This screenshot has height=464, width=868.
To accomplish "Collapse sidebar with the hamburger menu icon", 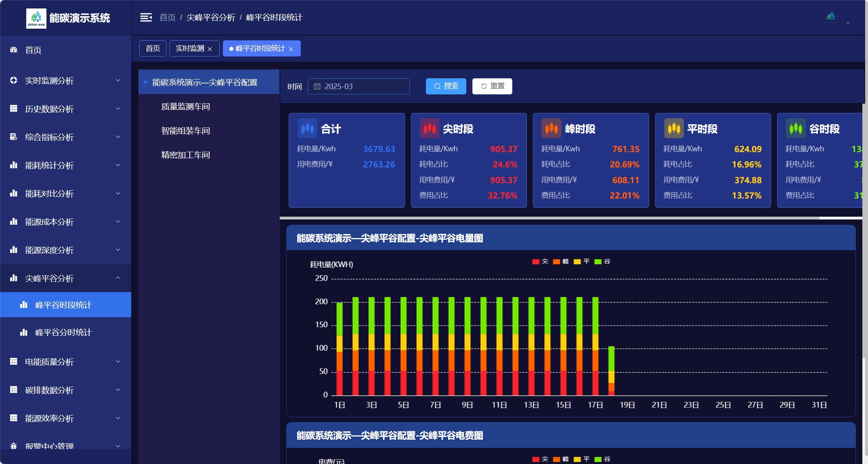I will tap(146, 17).
